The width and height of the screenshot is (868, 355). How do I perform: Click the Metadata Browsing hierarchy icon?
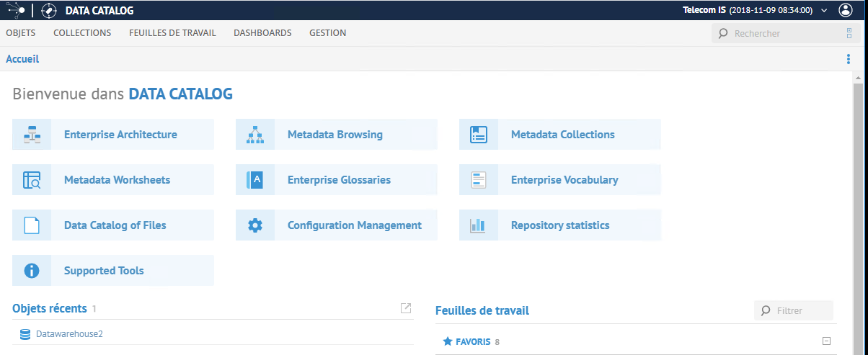click(x=255, y=134)
